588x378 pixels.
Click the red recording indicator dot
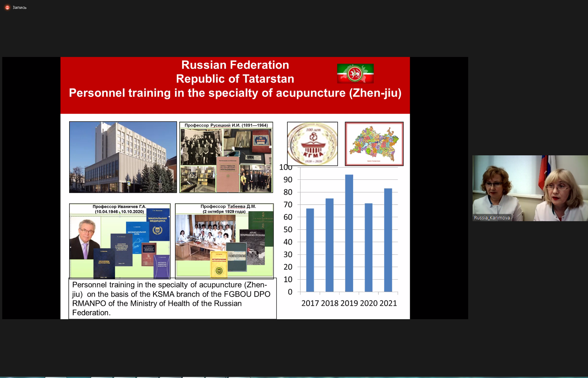click(x=7, y=7)
